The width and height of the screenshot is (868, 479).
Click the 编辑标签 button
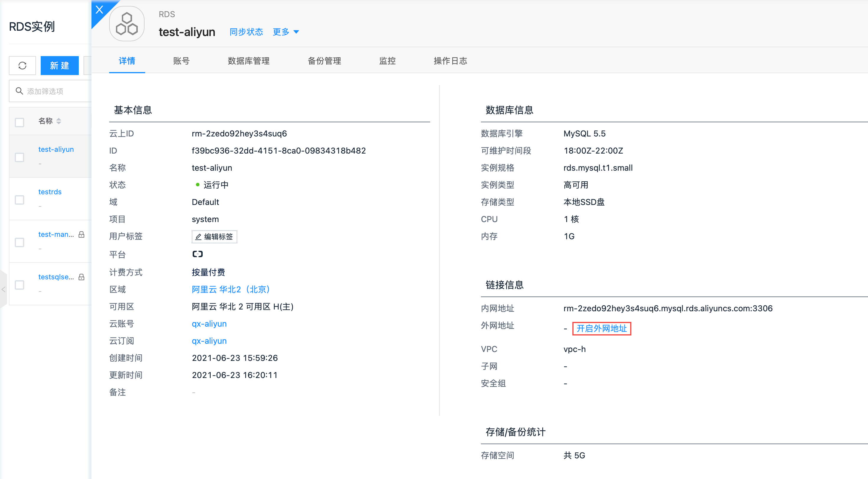(x=214, y=237)
